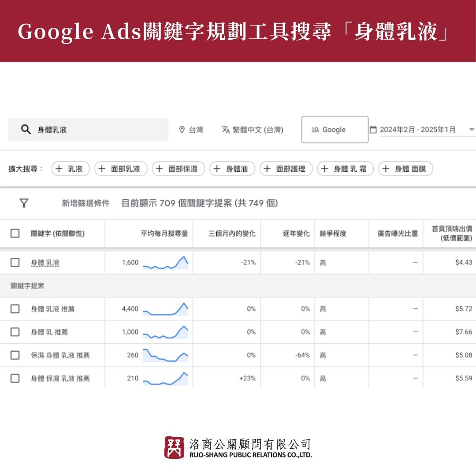The image size is (476, 476).
Task: Click keyword text 身體 乳 推薦
Action: tap(49, 332)
